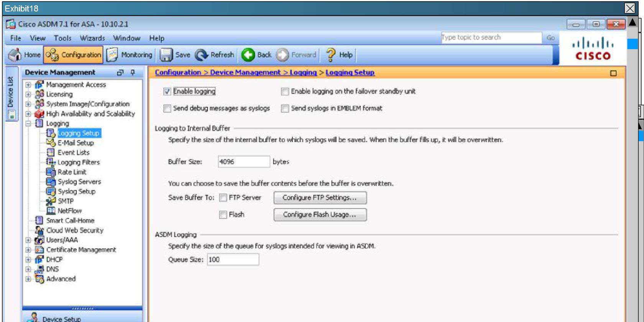This screenshot has width=644, height=322.
Task: Click the DNS tree icon
Action: pos(39,269)
